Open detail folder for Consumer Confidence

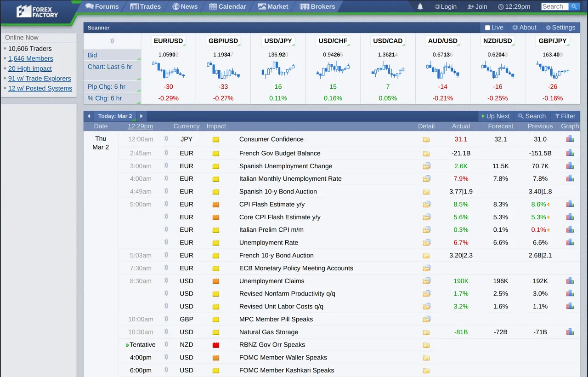[426, 139]
